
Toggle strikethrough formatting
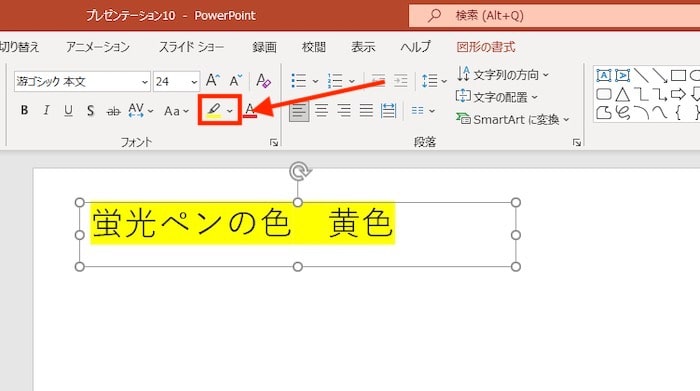113,111
